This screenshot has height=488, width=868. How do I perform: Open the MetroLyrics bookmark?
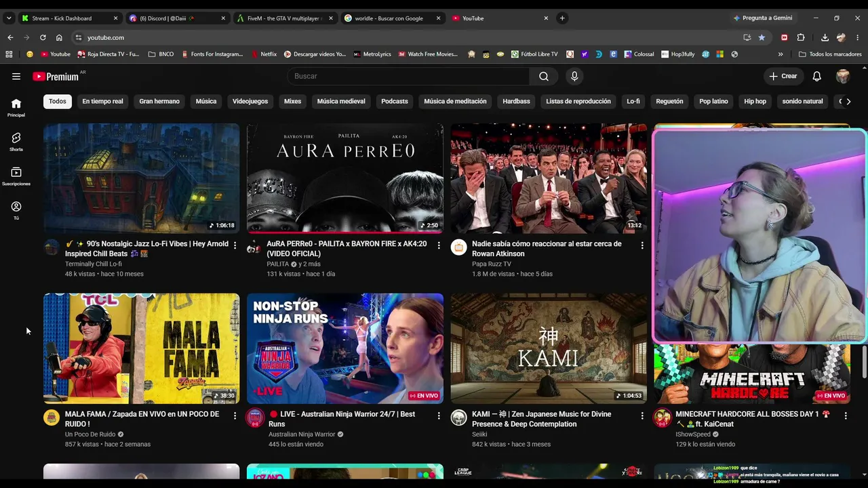372,54
